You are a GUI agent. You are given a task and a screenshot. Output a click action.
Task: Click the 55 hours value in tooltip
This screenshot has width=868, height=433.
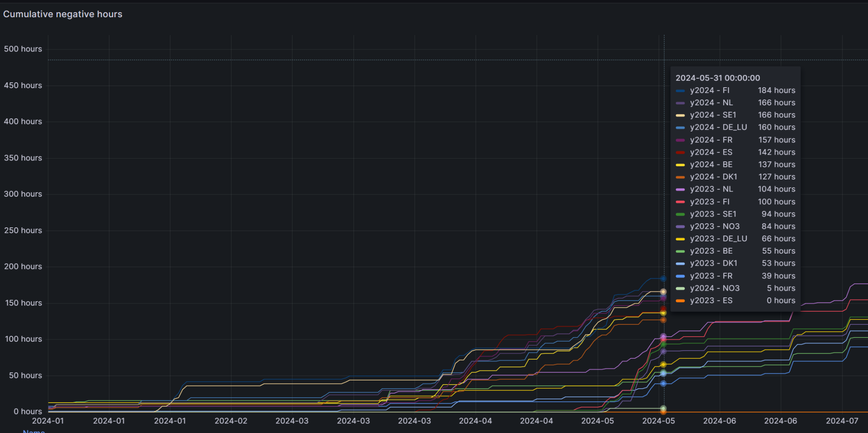(778, 251)
